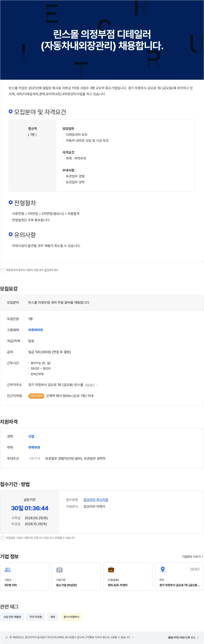204x644 pixels.
Task: Click the 학력무관 education link
Action: point(34,447)
